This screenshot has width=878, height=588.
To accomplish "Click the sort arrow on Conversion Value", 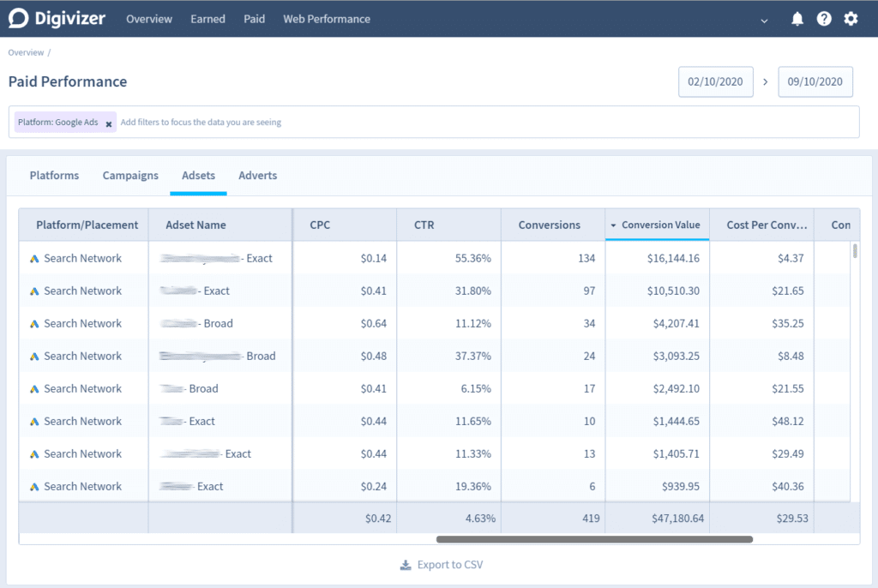I will 613,225.
